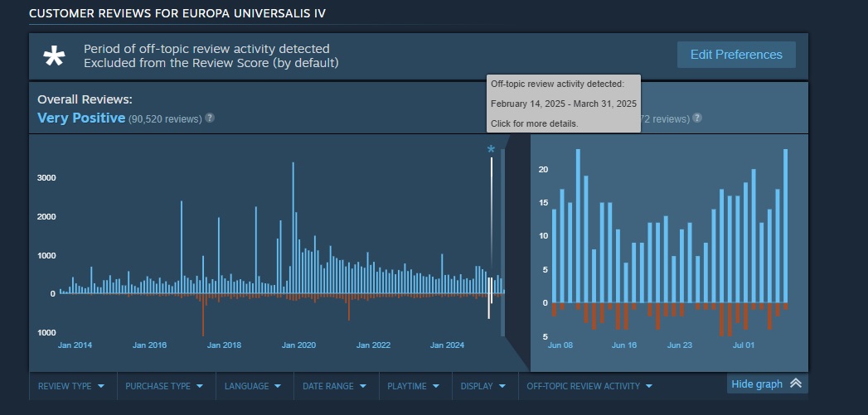Click the Jun 16 label on recent graph

[624, 345]
